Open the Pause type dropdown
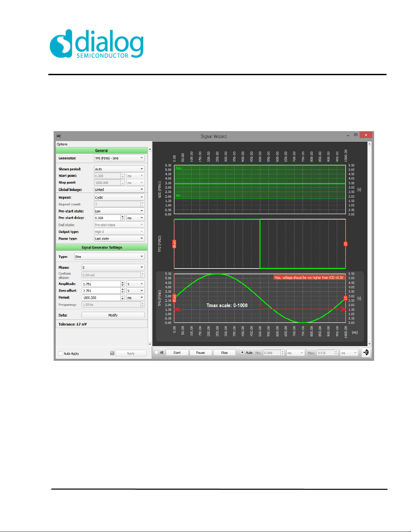This screenshot has height=532, width=411. tap(119, 239)
